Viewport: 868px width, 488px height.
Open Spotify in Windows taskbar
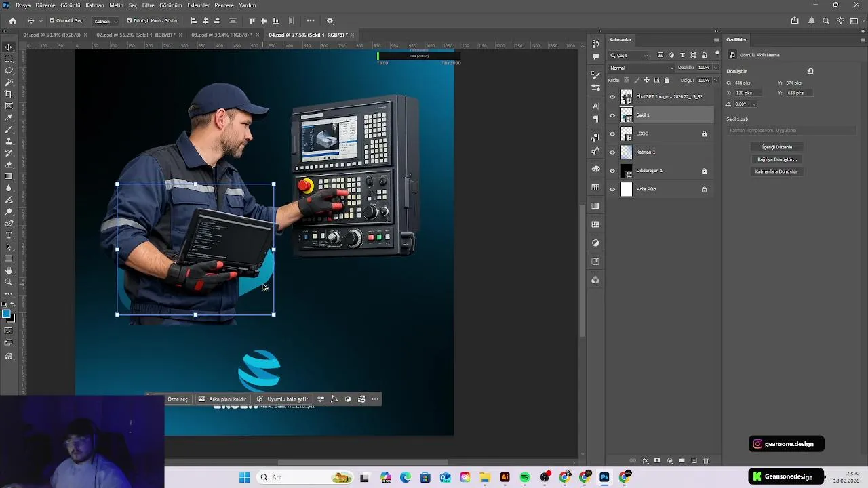tap(524, 477)
